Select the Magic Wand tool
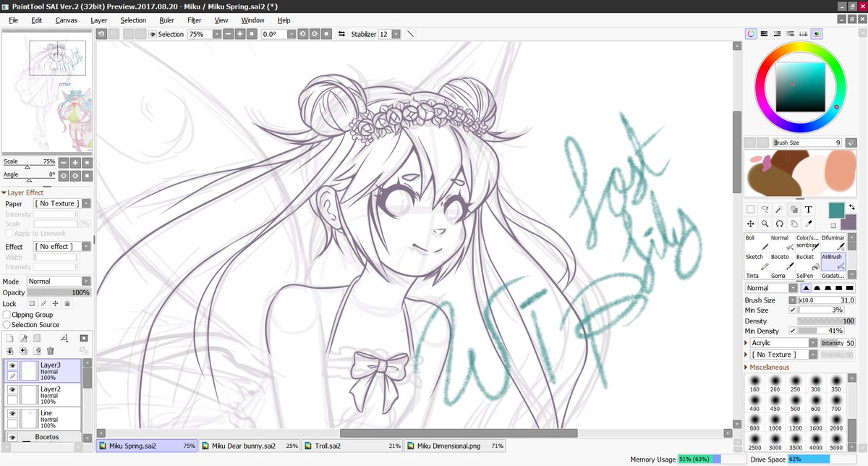The image size is (868, 466). pyautogui.click(x=780, y=209)
